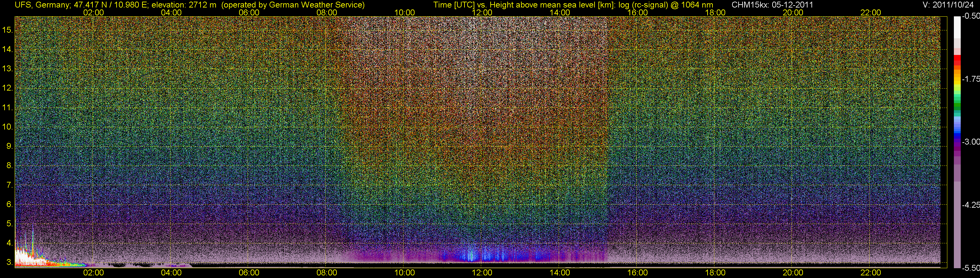Click the instrument label 'CHM15kx: 05-12-2011'
Screen dimensions: 980x278
[x=772, y=5]
